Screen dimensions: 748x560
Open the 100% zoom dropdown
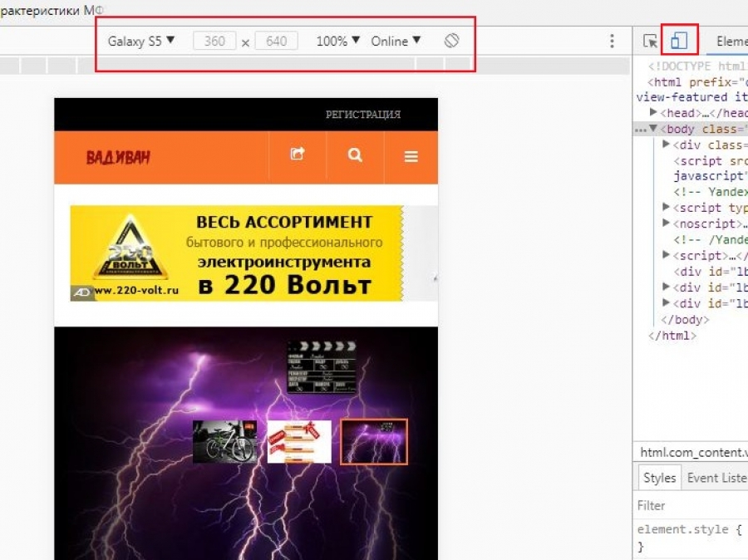[337, 41]
